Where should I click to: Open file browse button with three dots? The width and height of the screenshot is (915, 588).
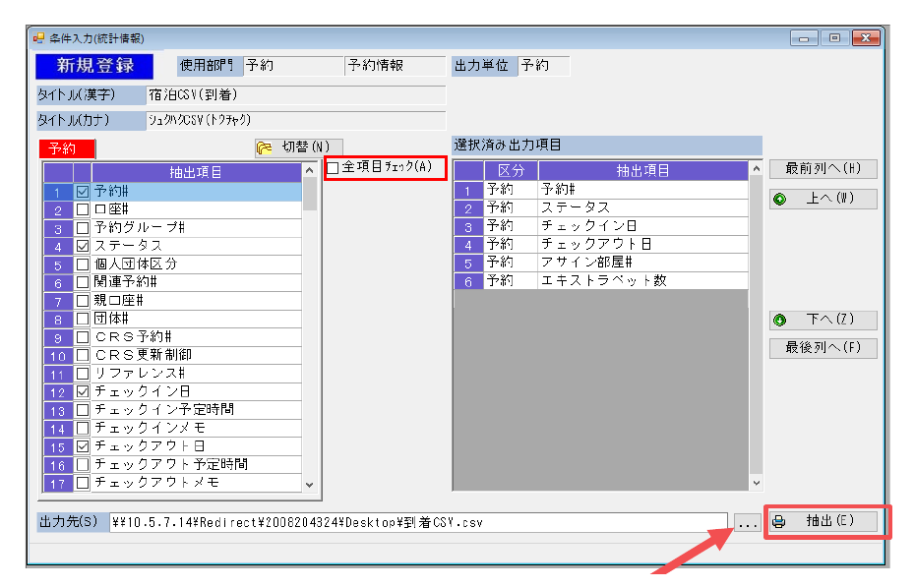[748, 523]
